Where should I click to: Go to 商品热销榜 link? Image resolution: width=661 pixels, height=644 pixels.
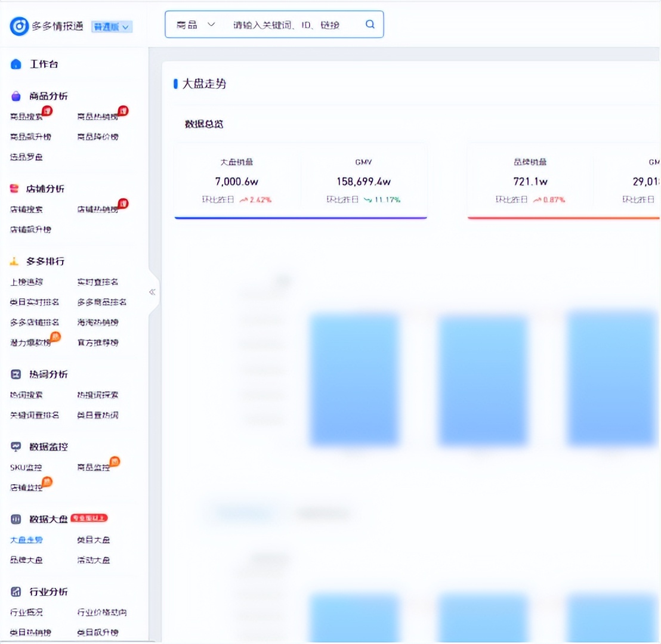pos(97,117)
